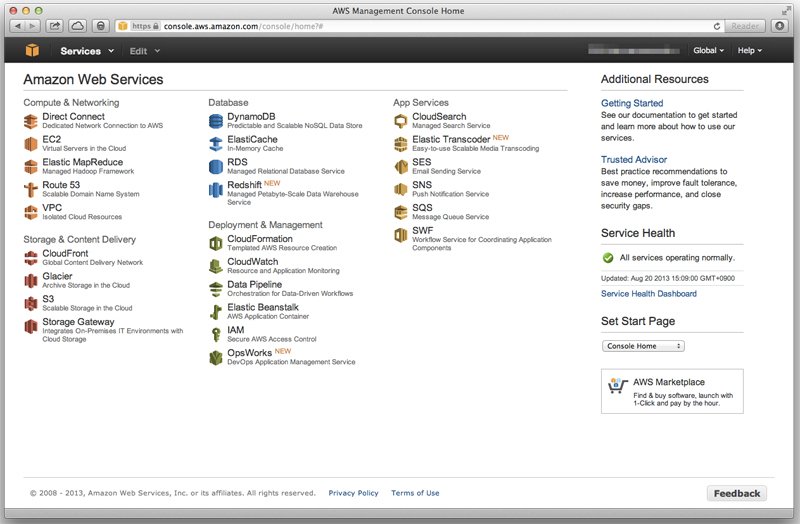Expand the Services dropdown menu
This screenshot has width=800, height=524.
point(87,51)
